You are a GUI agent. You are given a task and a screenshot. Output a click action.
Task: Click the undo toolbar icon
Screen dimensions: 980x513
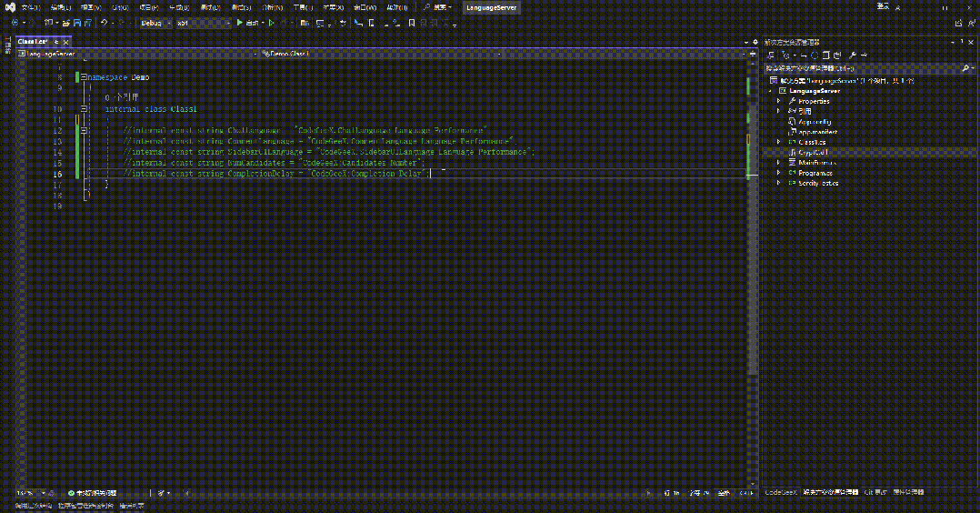coord(104,23)
